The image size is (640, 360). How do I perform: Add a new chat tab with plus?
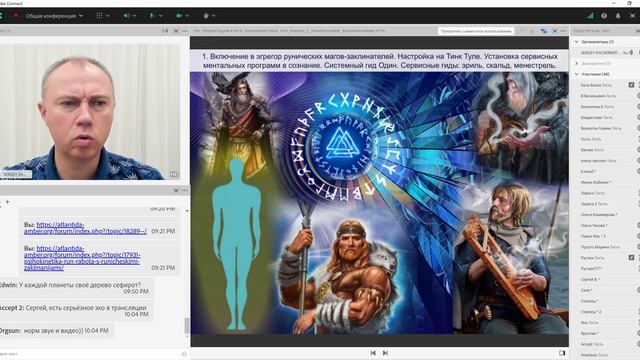point(7,202)
